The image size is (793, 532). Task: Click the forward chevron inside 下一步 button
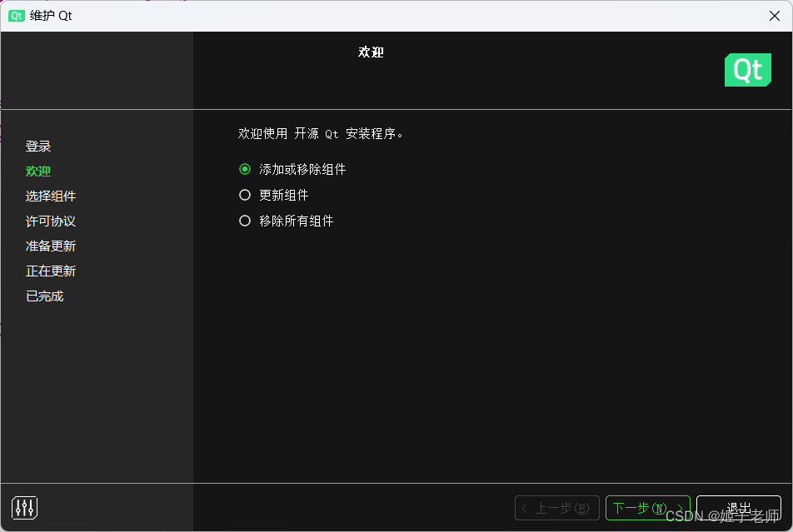coord(681,508)
